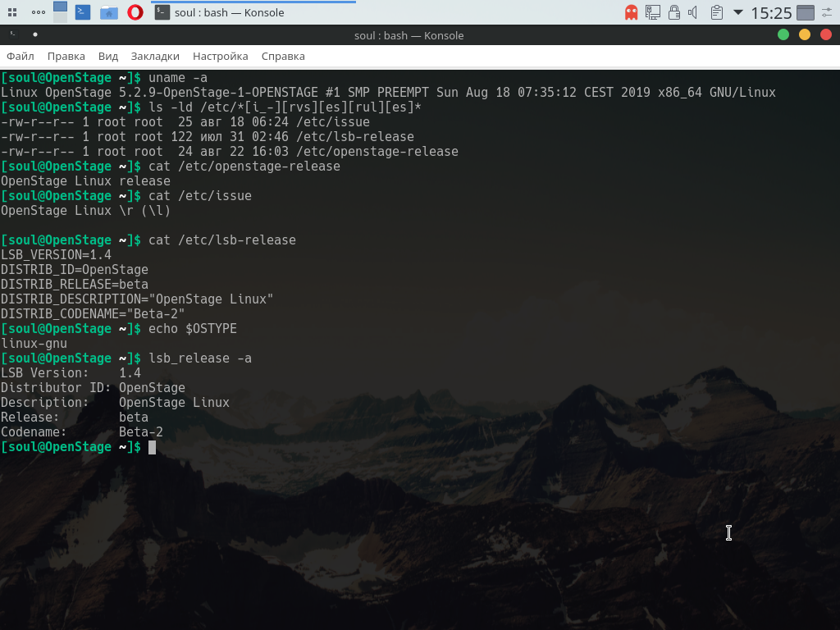Click the lock and logout tray icon
840x630 pixels.
tap(674, 12)
